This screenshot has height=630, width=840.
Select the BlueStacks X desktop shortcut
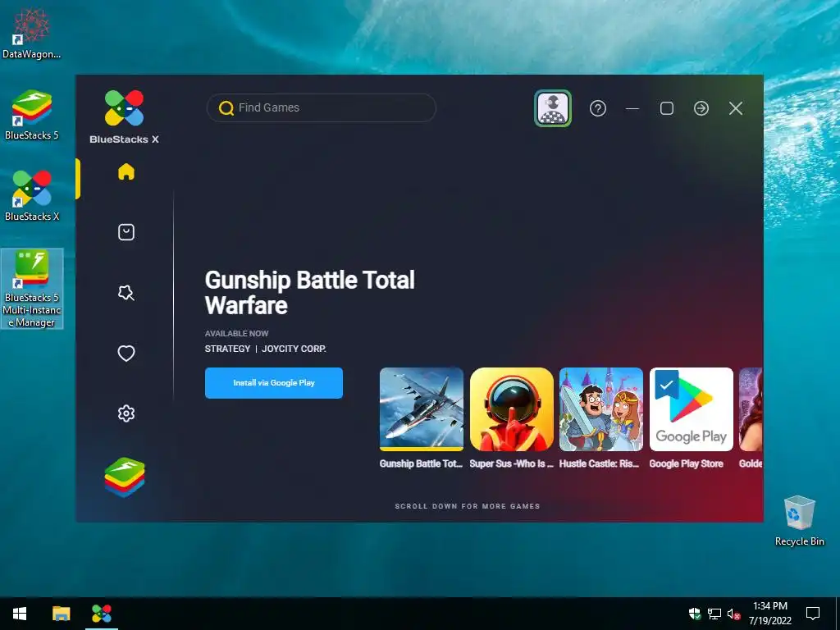32,196
